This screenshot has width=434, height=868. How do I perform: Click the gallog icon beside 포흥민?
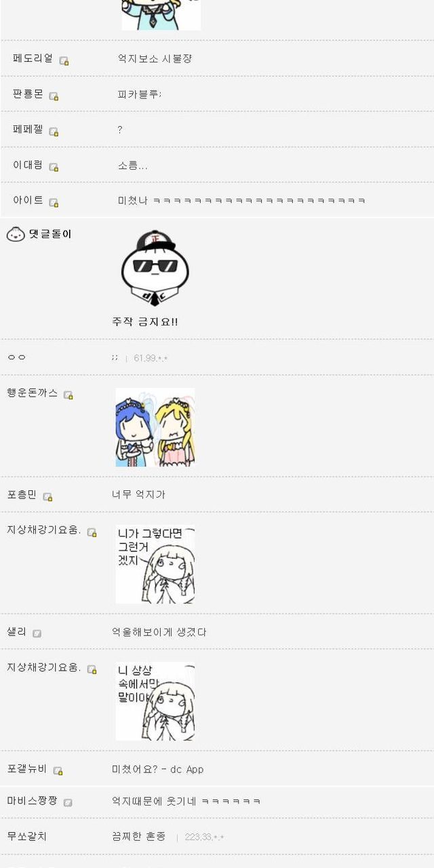(47, 497)
